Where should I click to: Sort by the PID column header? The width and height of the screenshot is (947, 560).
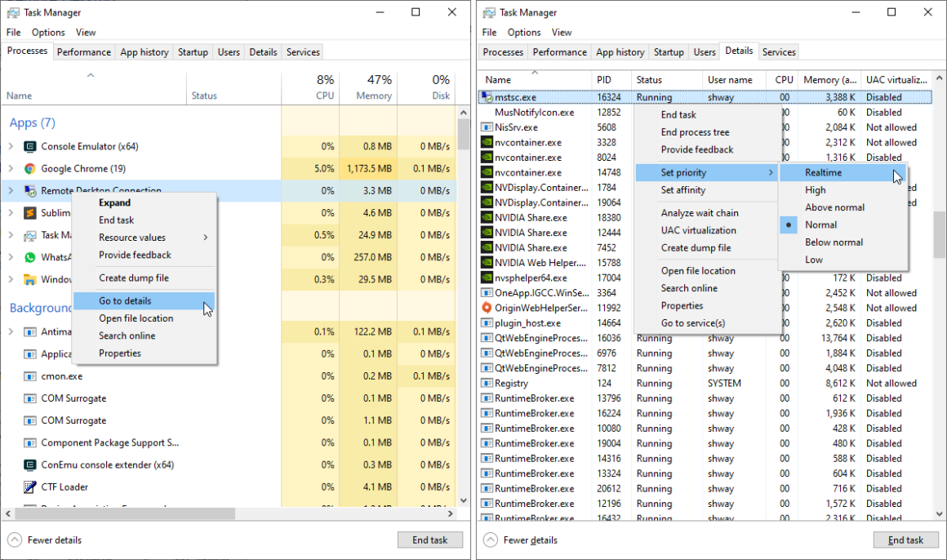611,80
